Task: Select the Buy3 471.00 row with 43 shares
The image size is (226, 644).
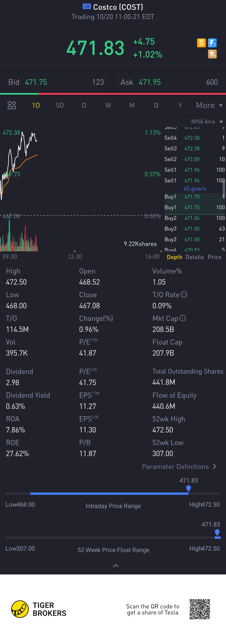Action: coord(195,229)
